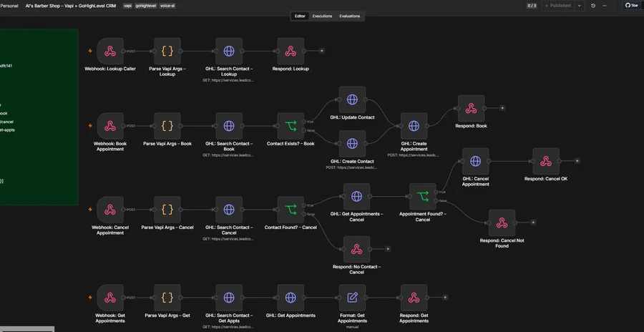Select the GHL: Cancel Appointment node
644x332 pixels.
pyautogui.click(x=476, y=161)
